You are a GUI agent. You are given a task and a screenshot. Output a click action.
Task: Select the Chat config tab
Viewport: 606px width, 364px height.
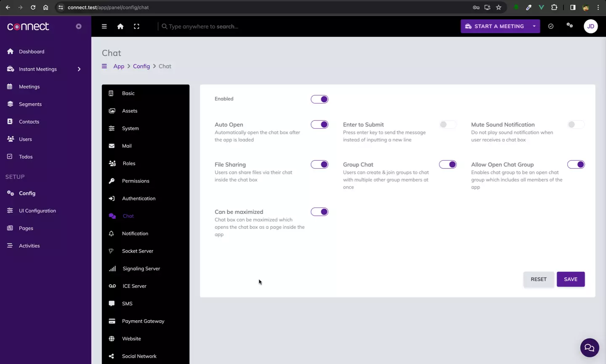click(146, 216)
